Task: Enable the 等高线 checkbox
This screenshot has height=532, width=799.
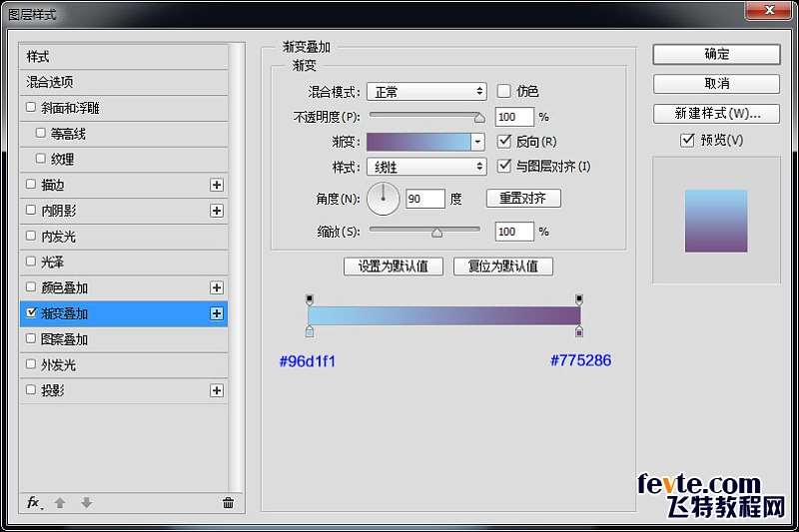Action: click(41, 133)
